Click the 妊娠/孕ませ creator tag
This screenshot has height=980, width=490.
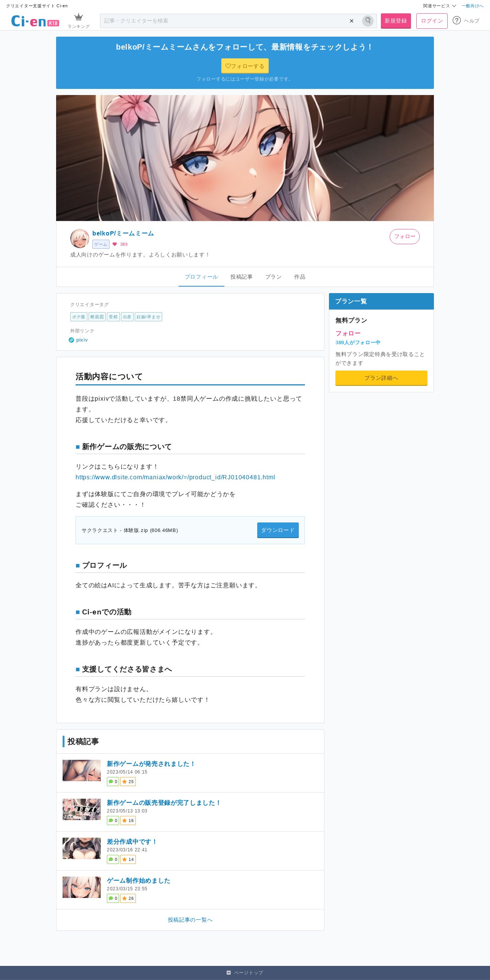pyautogui.click(x=148, y=317)
